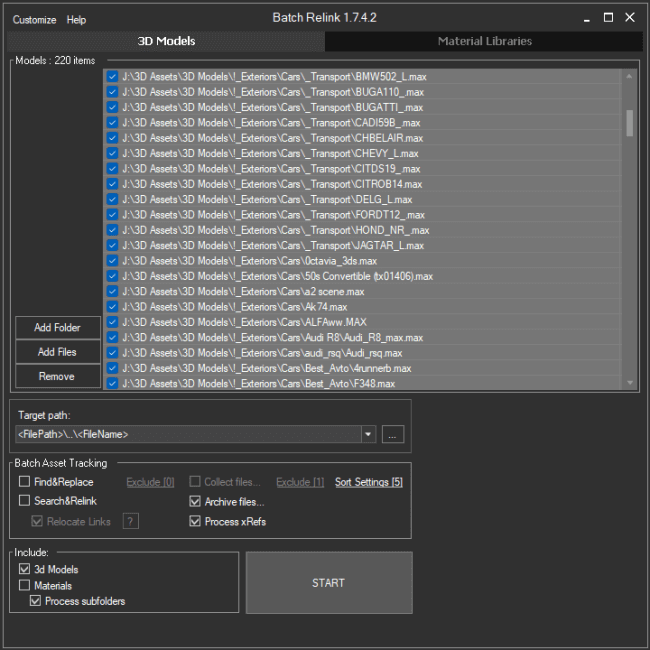Select the Ak74.max file name

pyautogui.click(x=326, y=307)
